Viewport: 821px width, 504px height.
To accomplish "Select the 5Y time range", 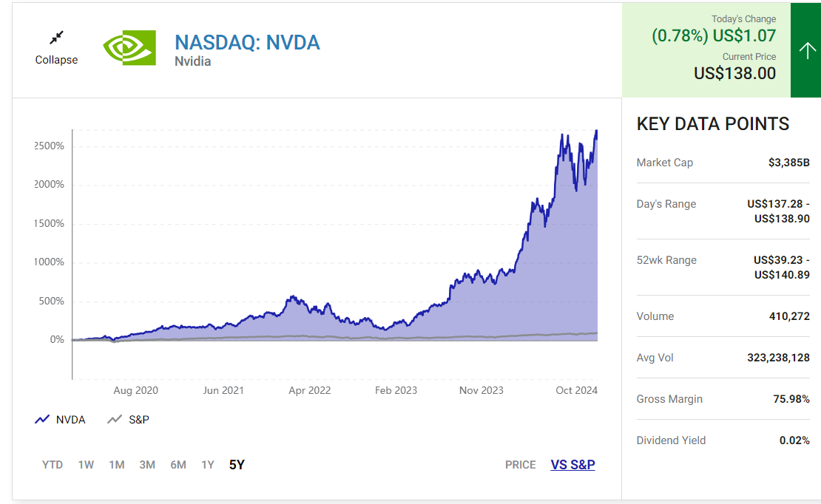I will 237,465.
